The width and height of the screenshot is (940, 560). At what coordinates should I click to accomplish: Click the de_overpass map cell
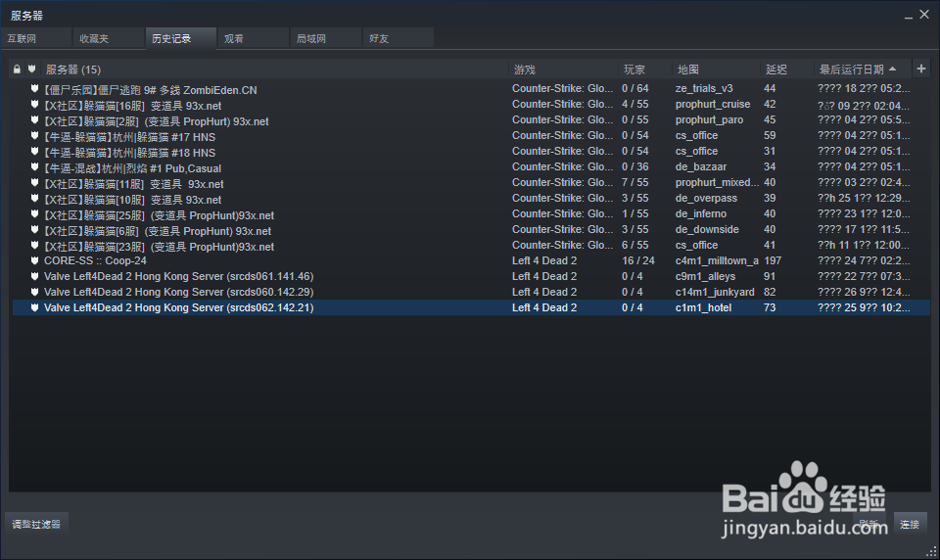coord(706,198)
